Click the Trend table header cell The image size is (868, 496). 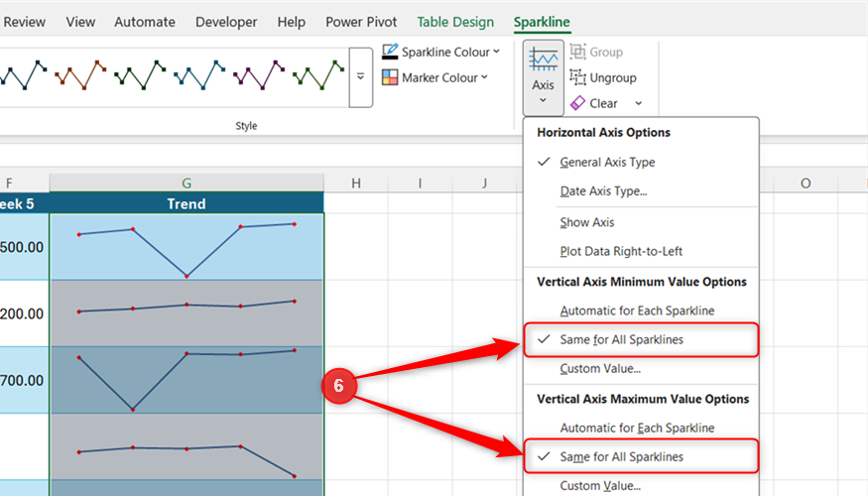(186, 203)
